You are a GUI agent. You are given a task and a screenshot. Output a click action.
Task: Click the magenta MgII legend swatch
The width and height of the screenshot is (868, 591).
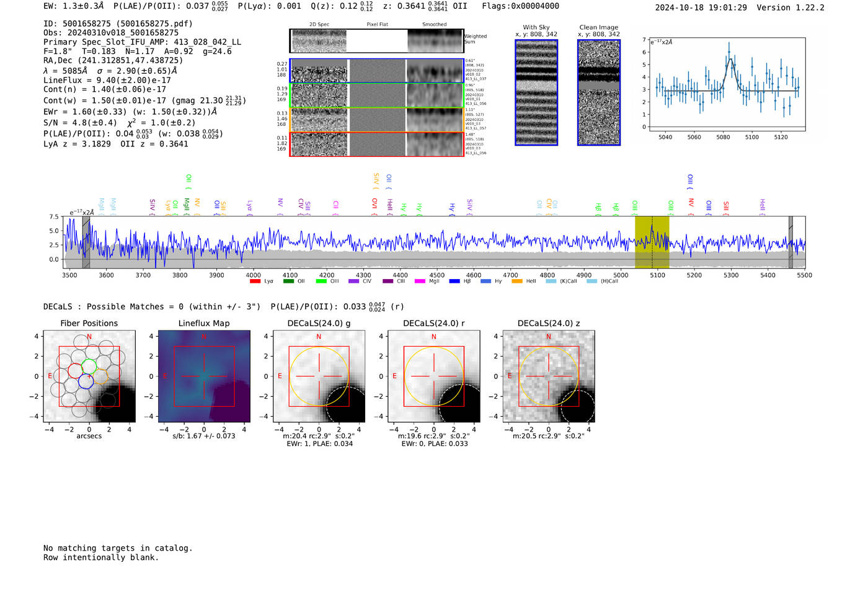click(x=420, y=282)
